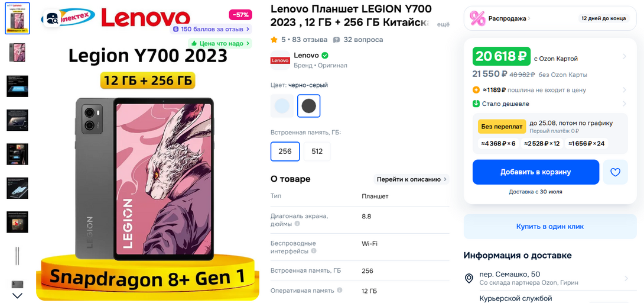Expand the thumbnail list down arrow

(18, 295)
